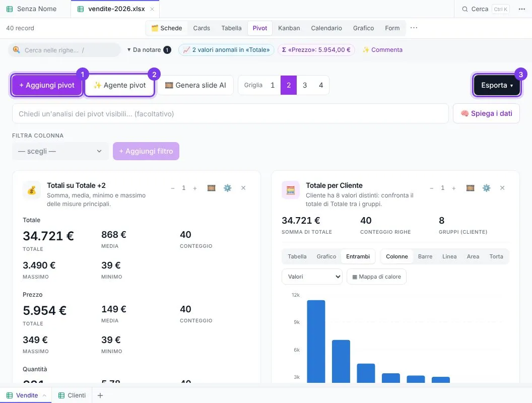This screenshot has height=403, width=532.
Task: Expand the Da notare section
Action: [149, 50]
